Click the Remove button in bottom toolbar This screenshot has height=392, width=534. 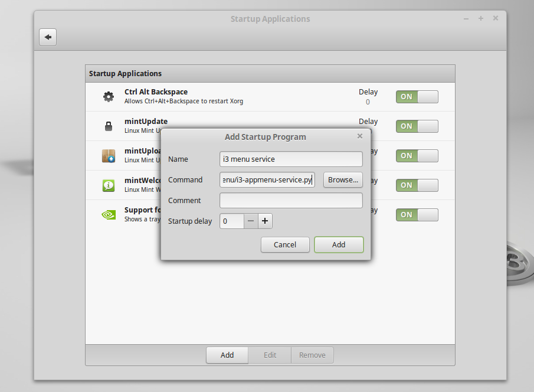point(312,355)
